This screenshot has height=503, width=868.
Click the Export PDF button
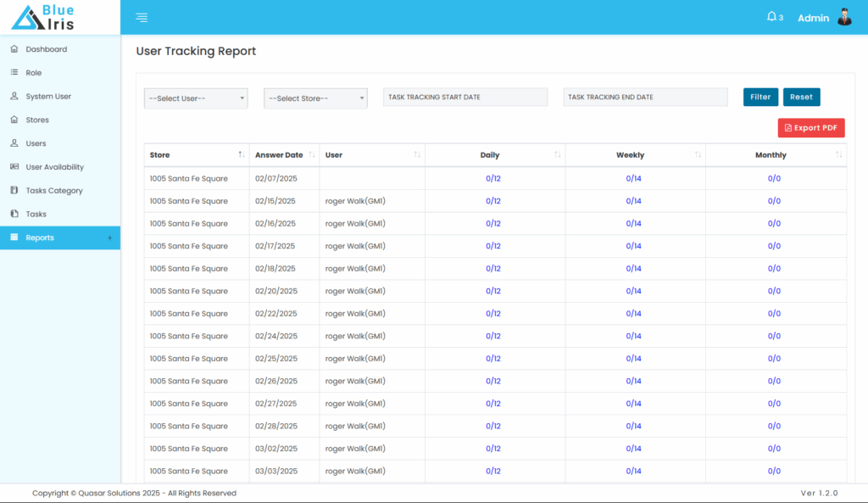811,127
